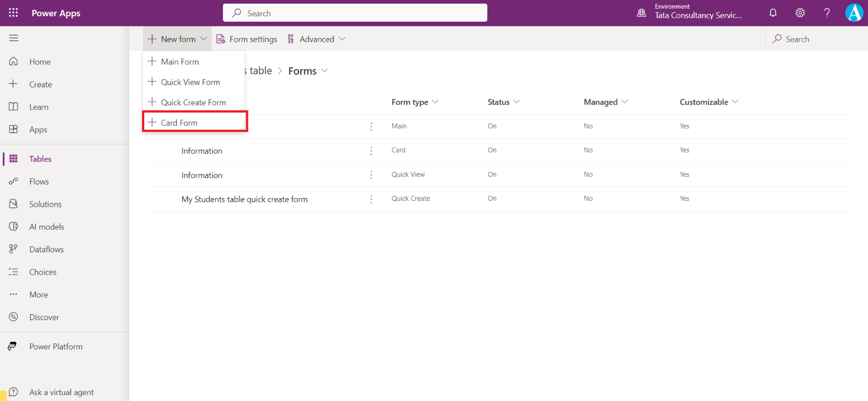Go to Solutions in sidebar
This screenshot has width=868, height=401.
(46, 204)
